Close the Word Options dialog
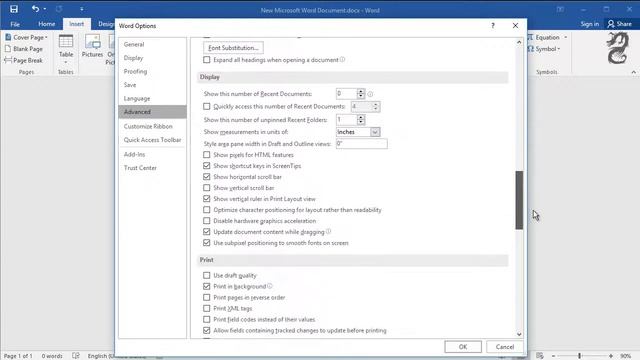The image size is (640, 360). tap(516, 26)
